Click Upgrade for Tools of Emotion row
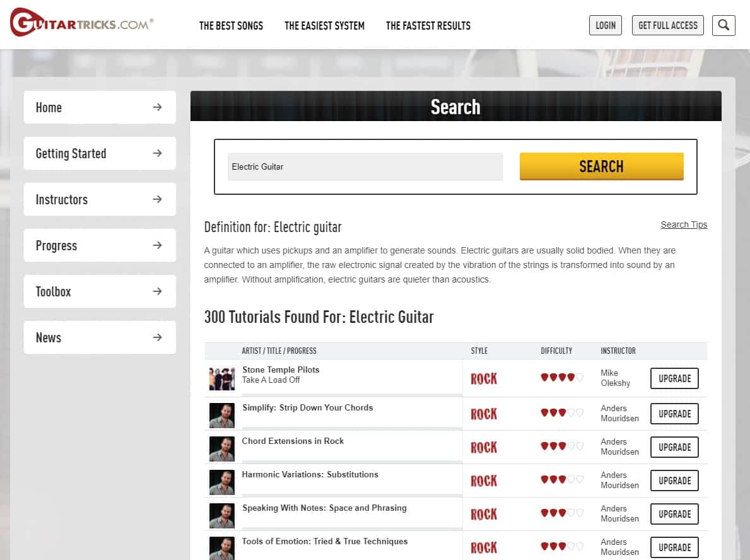Viewport: 750px width, 560px height. pos(674,547)
